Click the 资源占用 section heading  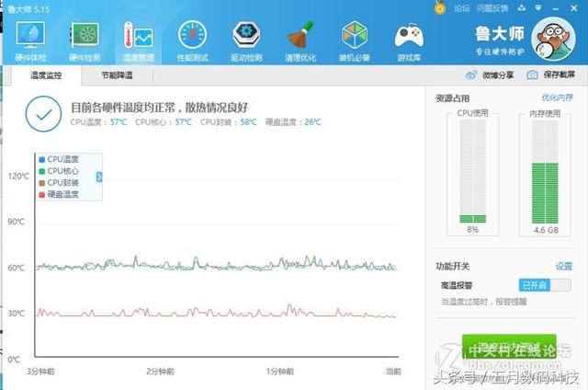click(x=453, y=98)
